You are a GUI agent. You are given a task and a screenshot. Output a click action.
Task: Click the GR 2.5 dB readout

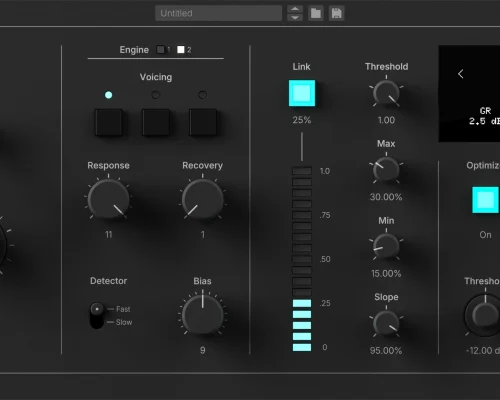(x=485, y=116)
